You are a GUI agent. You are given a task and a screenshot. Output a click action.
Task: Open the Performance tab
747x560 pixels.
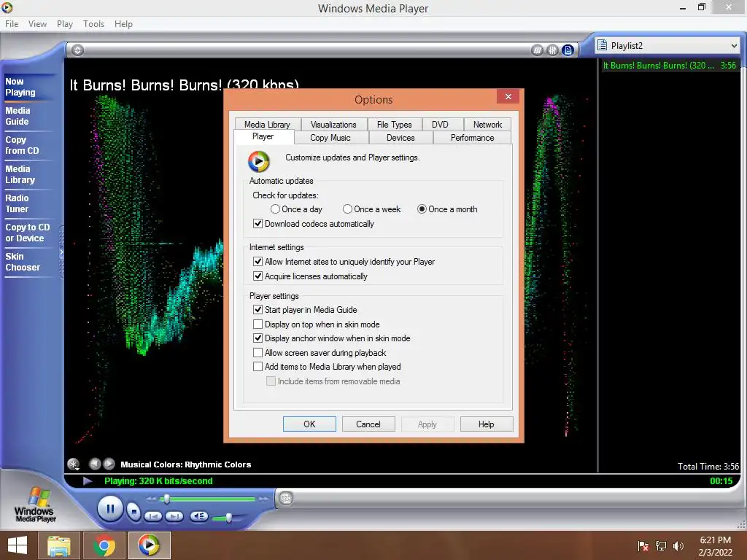click(472, 138)
